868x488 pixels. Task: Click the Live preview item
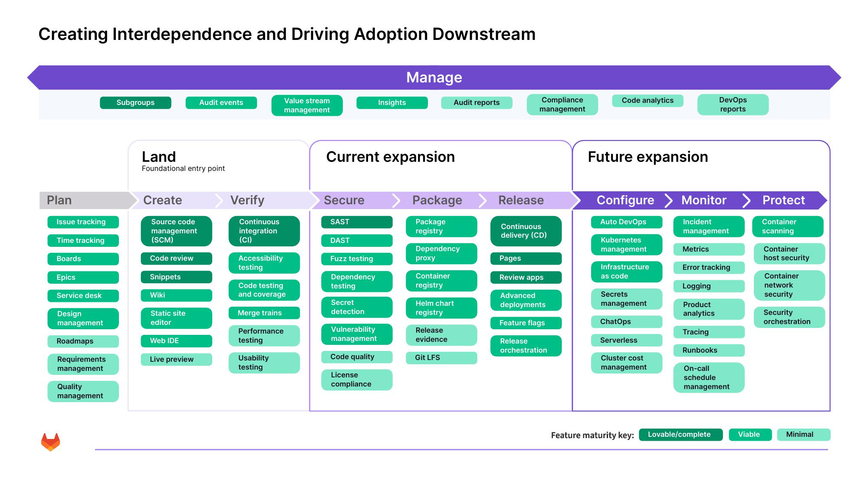[x=176, y=360]
